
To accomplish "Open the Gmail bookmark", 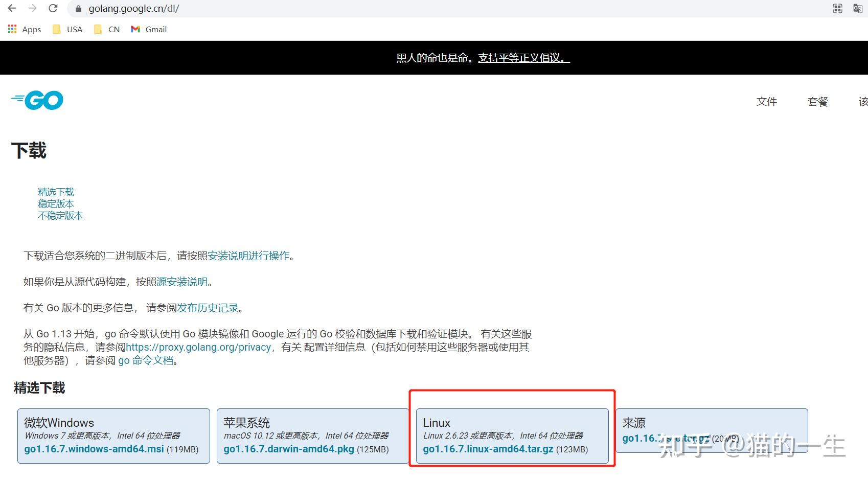I will (148, 29).
